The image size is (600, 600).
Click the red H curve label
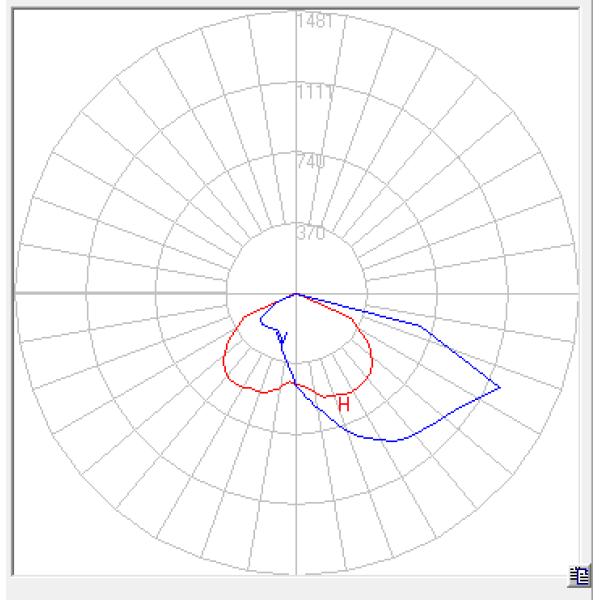pos(343,404)
